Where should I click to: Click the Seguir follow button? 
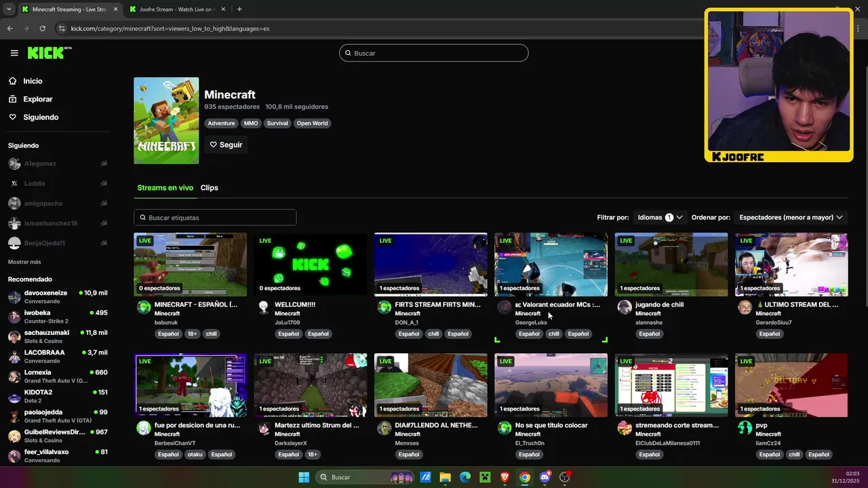pos(226,144)
